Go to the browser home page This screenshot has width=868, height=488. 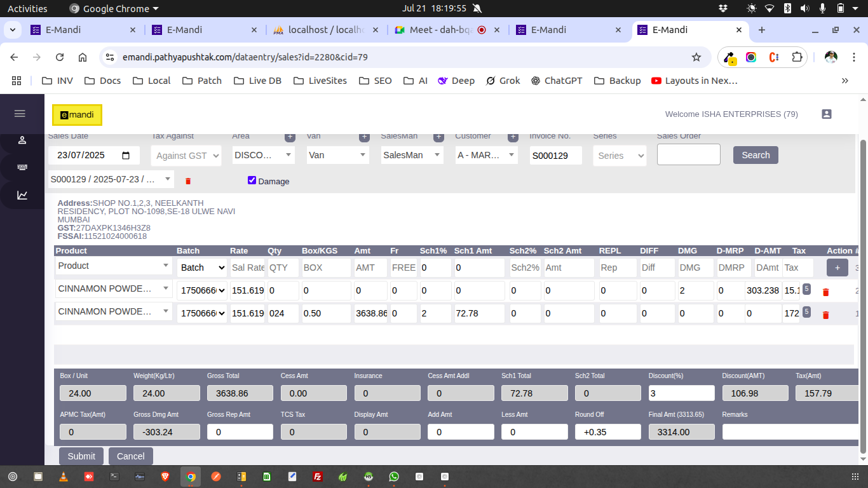pos(83,57)
